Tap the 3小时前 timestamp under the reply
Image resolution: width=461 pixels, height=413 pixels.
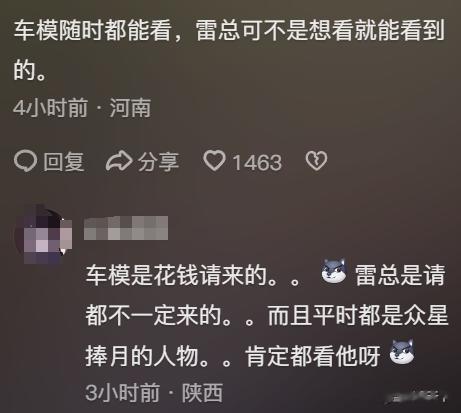[x=122, y=393]
